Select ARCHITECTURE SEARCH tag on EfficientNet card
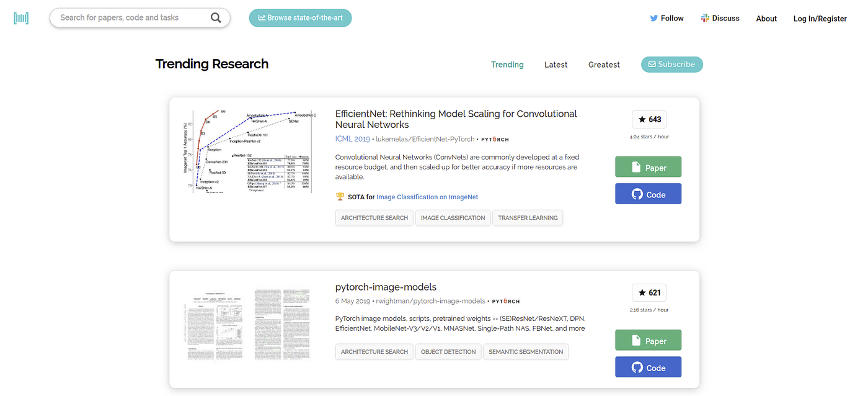Image resolution: width=868 pixels, height=396 pixels. [x=374, y=218]
